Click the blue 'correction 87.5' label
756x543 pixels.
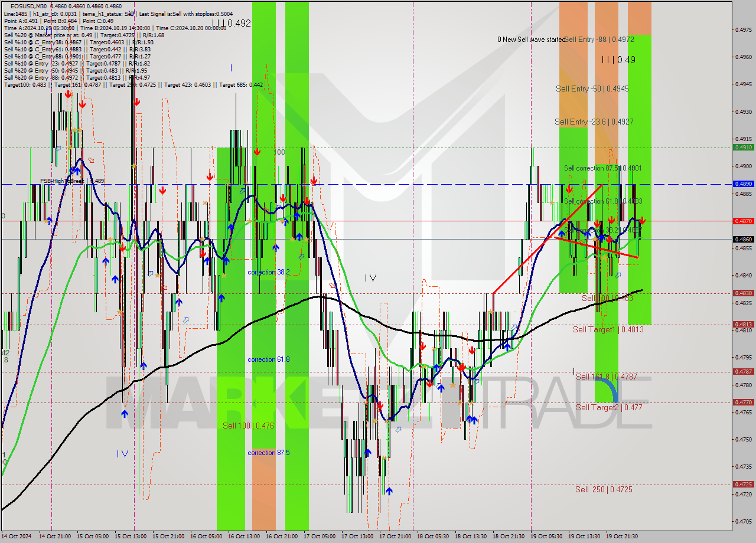[x=269, y=453]
